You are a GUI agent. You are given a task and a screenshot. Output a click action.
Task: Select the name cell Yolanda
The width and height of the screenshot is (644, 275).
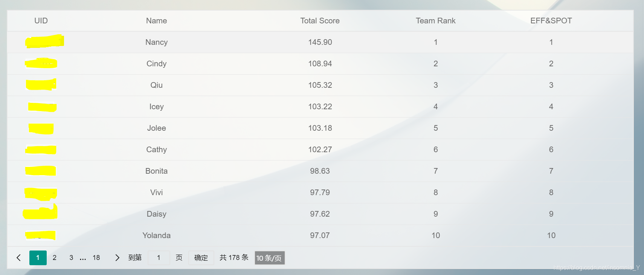pos(157,235)
